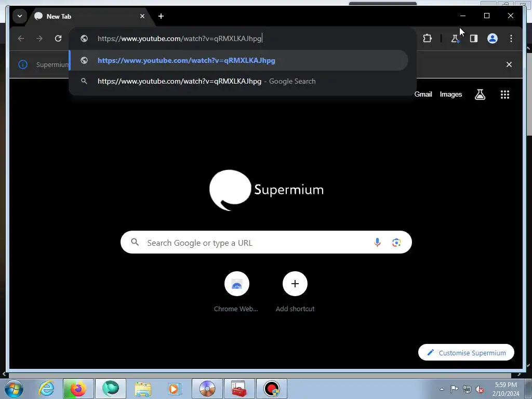
Task: Switch to the Supermium taskbar icon
Action: point(111,389)
